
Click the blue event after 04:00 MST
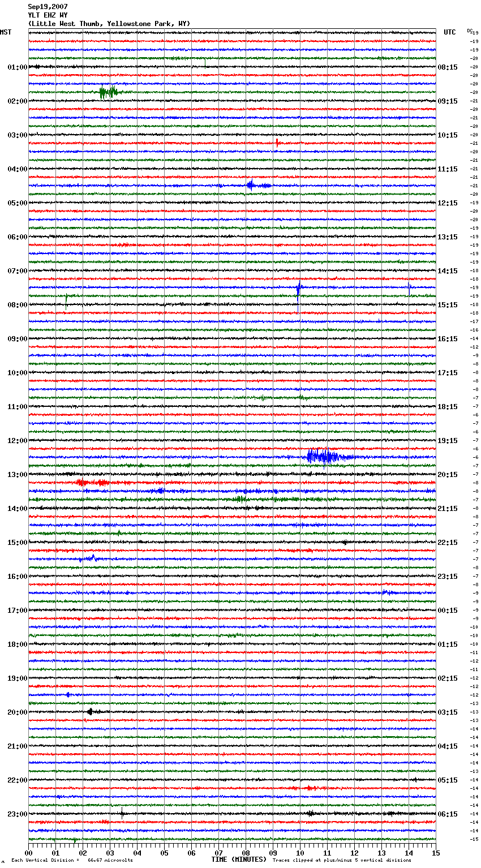click(x=257, y=185)
